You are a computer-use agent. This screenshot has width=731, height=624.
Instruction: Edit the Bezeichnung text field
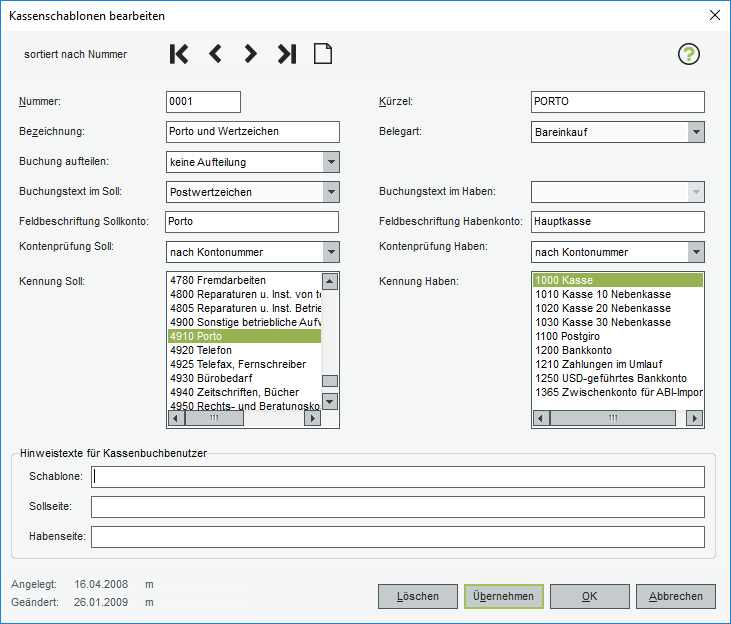pyautogui.click(x=253, y=132)
